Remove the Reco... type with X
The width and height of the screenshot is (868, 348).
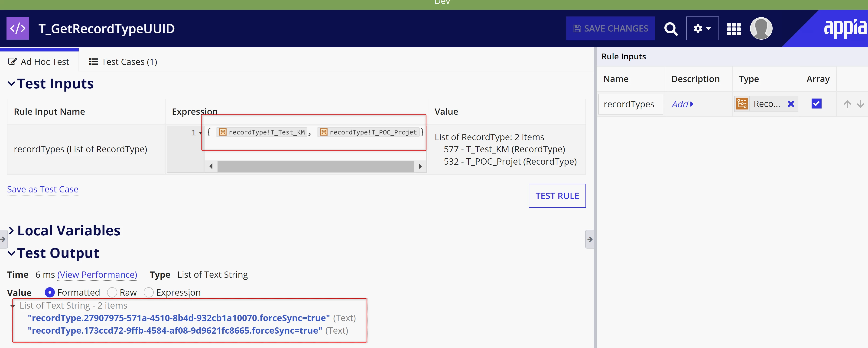tap(791, 104)
